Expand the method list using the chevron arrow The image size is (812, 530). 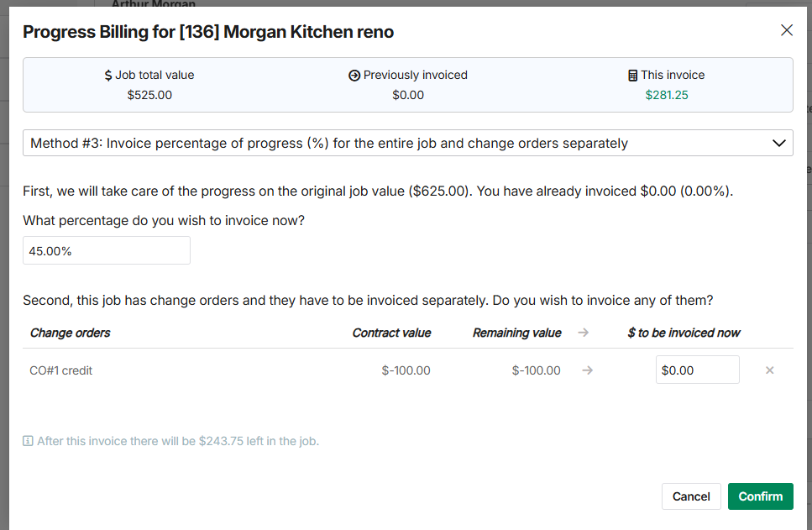(778, 143)
